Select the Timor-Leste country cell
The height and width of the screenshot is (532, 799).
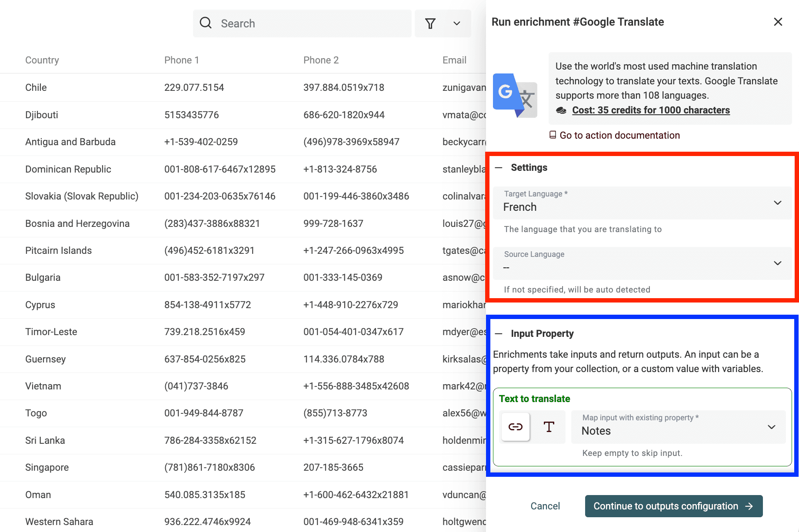(x=51, y=332)
